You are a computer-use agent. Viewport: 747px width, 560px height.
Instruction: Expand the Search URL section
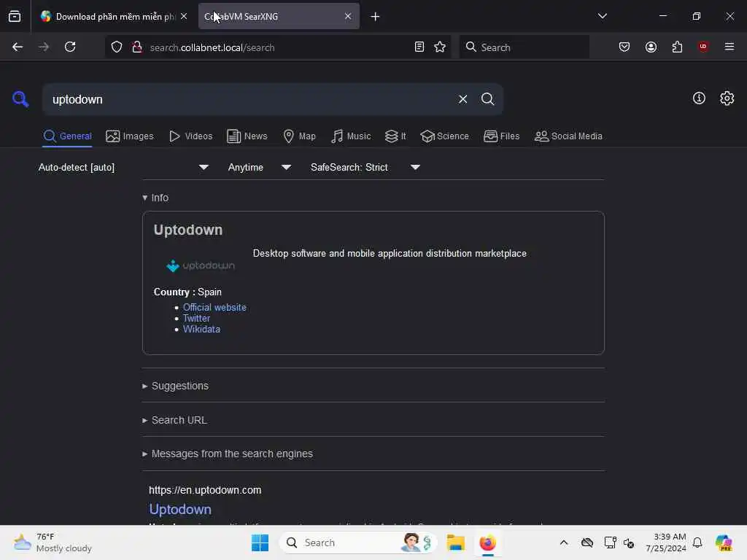[x=174, y=420]
